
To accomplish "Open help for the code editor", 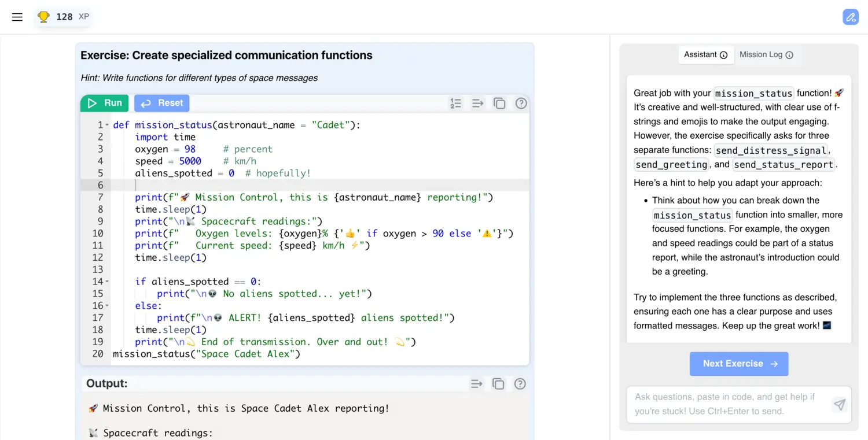I will pos(520,103).
